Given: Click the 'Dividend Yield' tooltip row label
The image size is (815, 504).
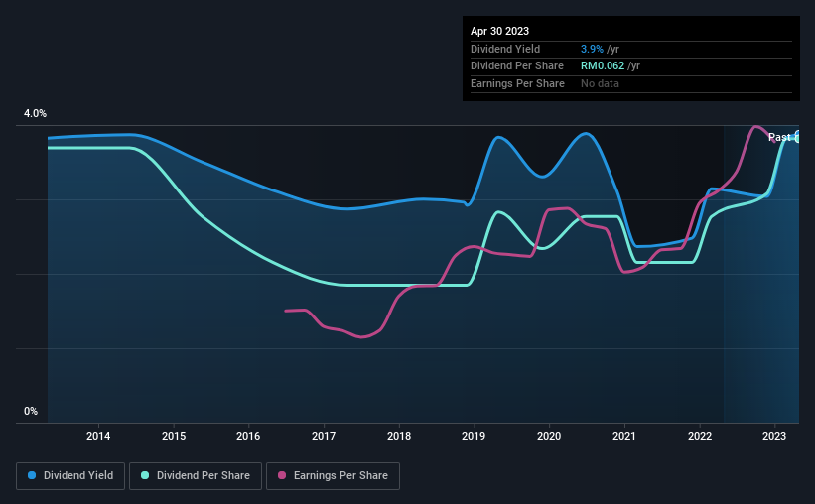Looking at the screenshot, I should (x=505, y=49).
